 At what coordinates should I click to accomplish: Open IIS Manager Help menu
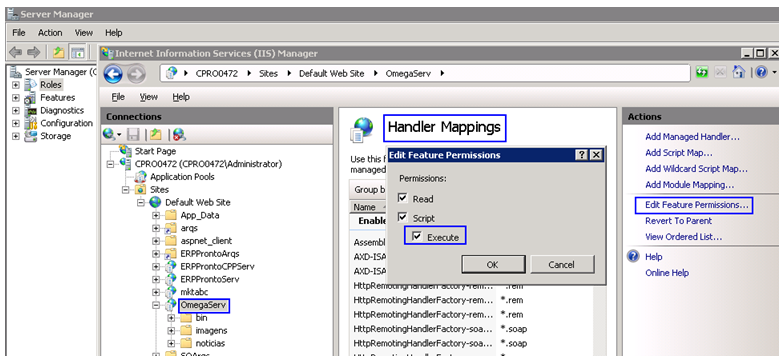181,97
